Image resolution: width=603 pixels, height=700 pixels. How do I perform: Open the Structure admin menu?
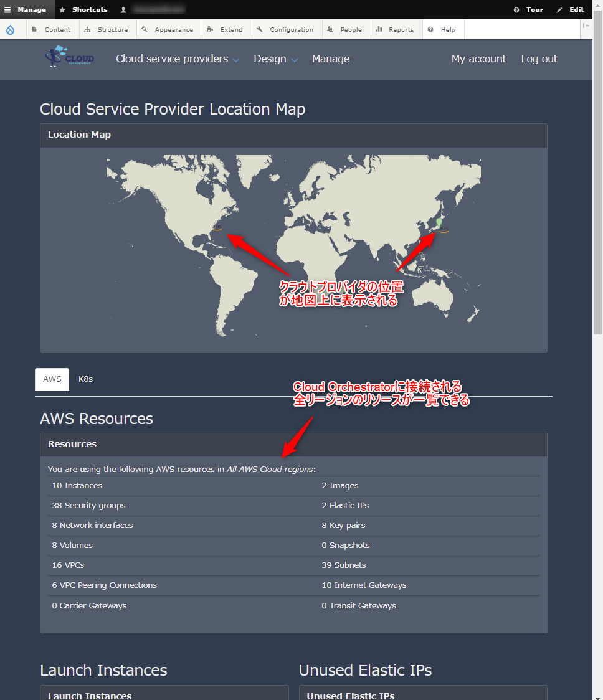[x=107, y=29]
